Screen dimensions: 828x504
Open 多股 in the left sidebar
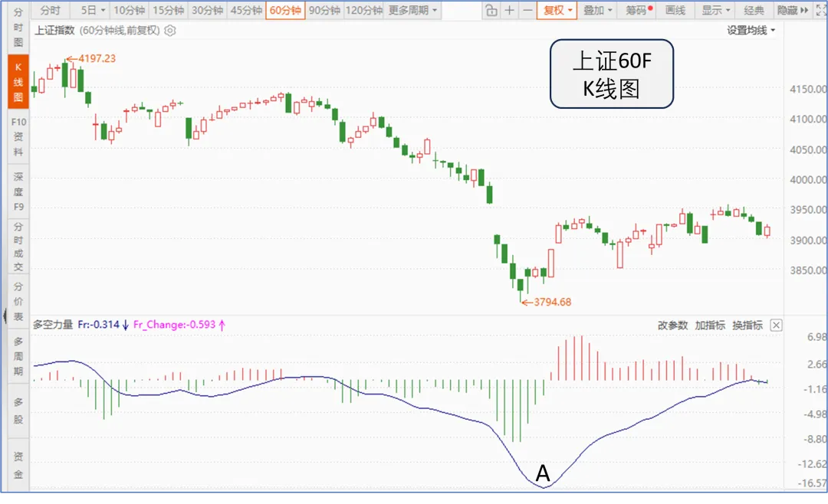tap(18, 411)
